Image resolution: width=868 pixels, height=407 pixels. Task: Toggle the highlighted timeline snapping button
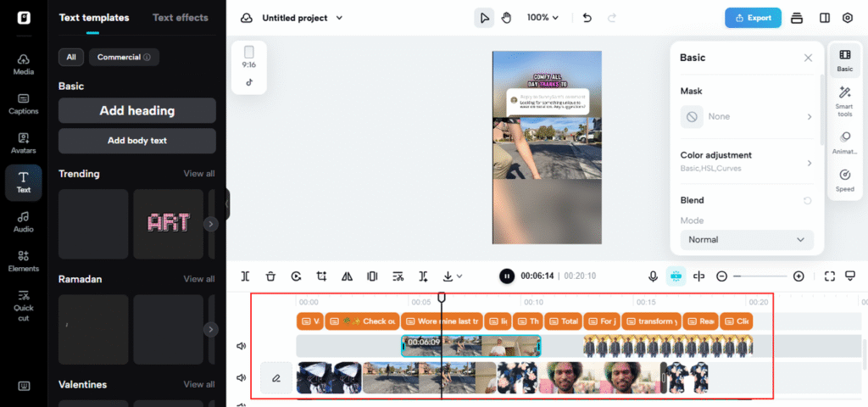(x=676, y=276)
